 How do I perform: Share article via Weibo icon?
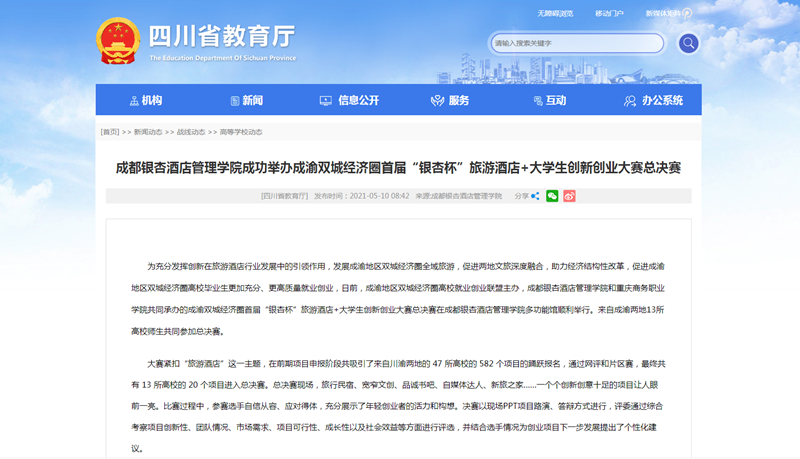coord(569,196)
